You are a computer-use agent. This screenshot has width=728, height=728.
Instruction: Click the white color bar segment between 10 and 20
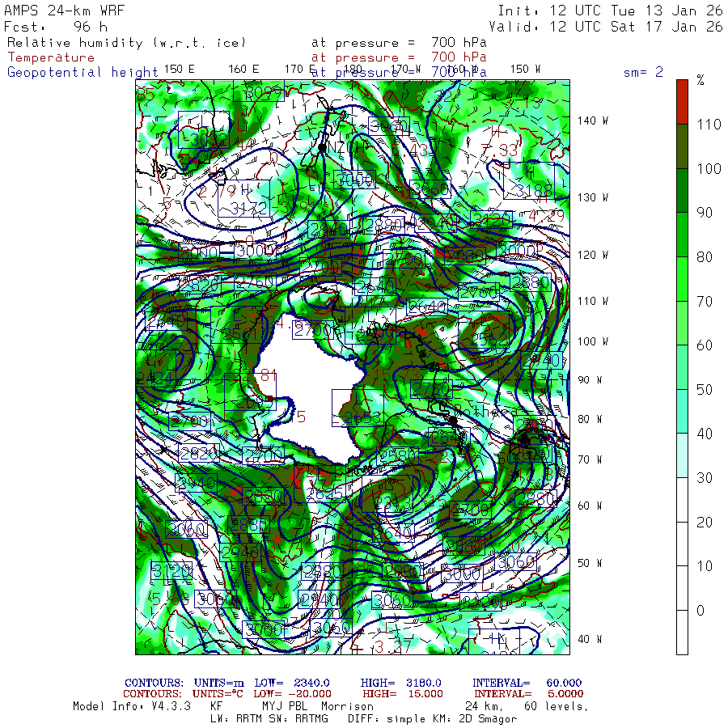(x=682, y=544)
